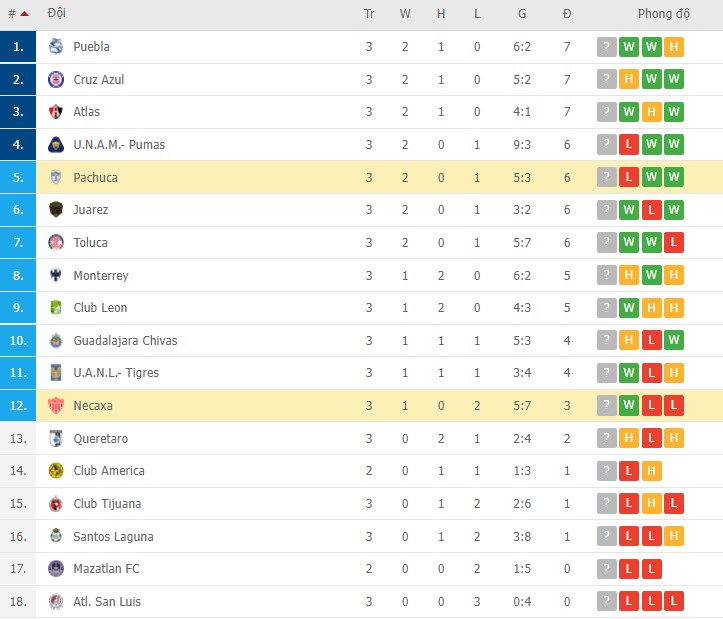Sort table by rank # column arrow
Viewport: 723px width, 619px height.
(x=24, y=14)
